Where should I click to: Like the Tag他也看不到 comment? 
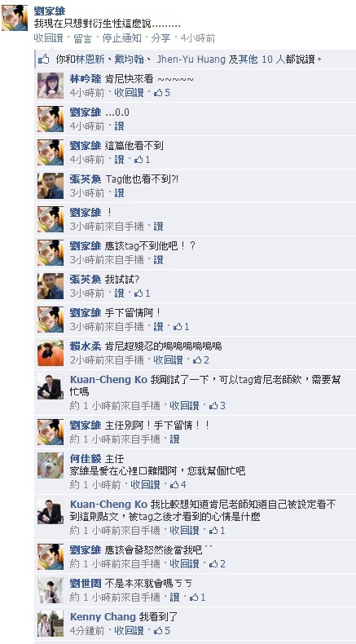pyautogui.click(x=119, y=192)
